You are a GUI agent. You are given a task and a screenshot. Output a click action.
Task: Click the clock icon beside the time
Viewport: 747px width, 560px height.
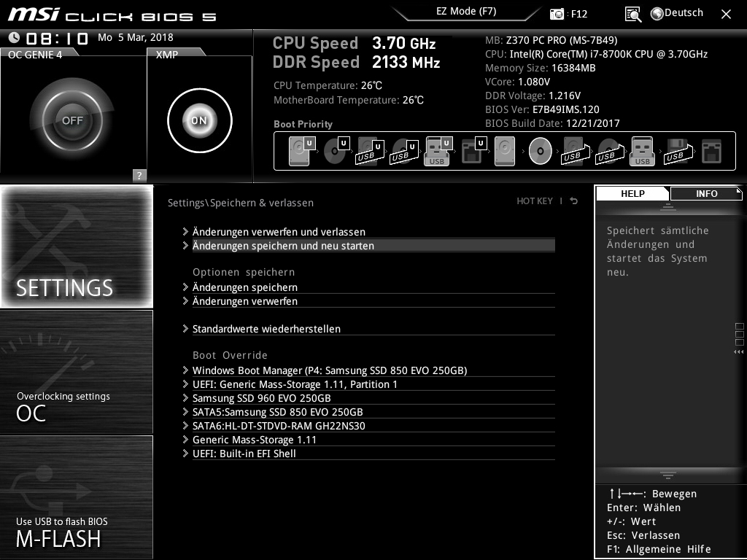[x=14, y=37]
